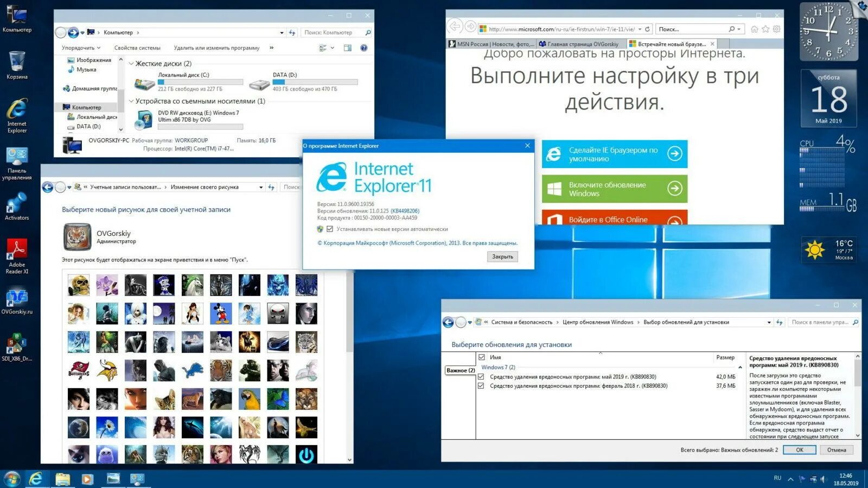Viewport: 868px width, 488px height.
Task: Click the Поиск: Компьютер search field
Action: 337,33
